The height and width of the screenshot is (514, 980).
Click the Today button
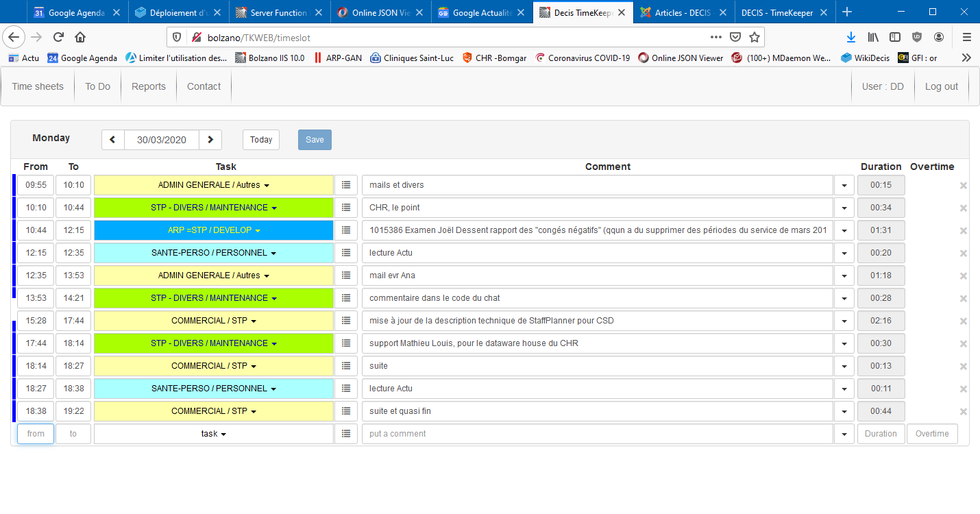[x=261, y=140]
